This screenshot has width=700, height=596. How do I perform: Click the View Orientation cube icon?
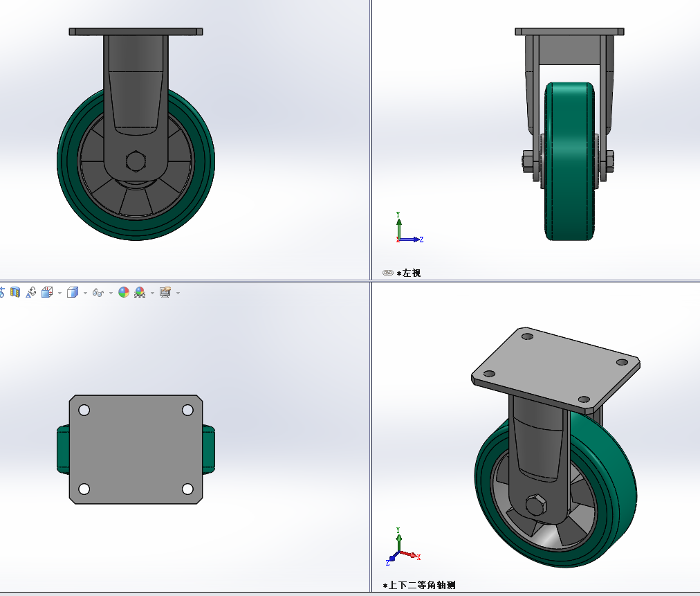tap(47, 293)
